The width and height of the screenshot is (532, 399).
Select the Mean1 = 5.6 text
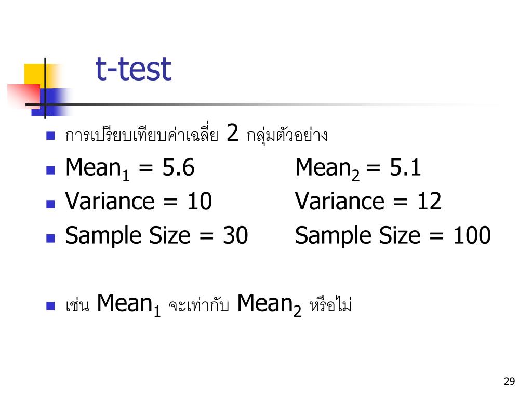(x=130, y=169)
